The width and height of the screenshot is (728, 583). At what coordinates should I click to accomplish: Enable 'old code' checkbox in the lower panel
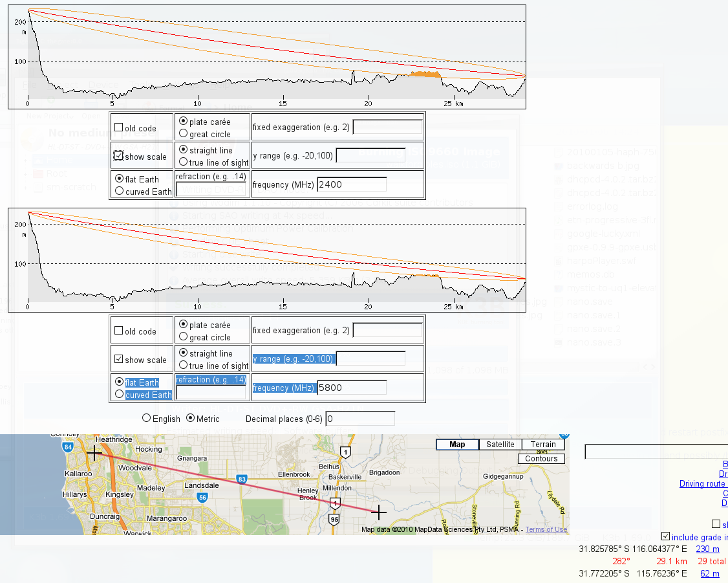119,331
